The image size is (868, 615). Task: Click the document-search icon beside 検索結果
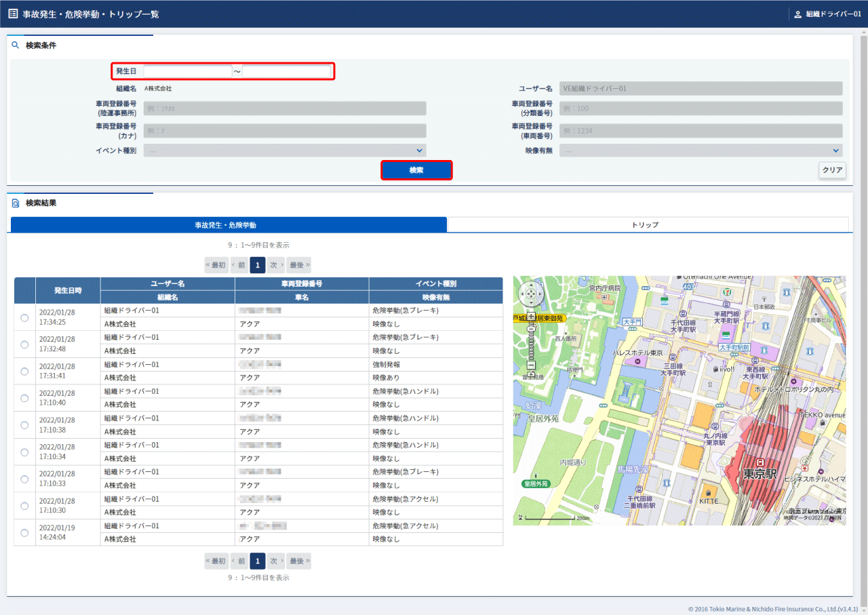(16, 203)
